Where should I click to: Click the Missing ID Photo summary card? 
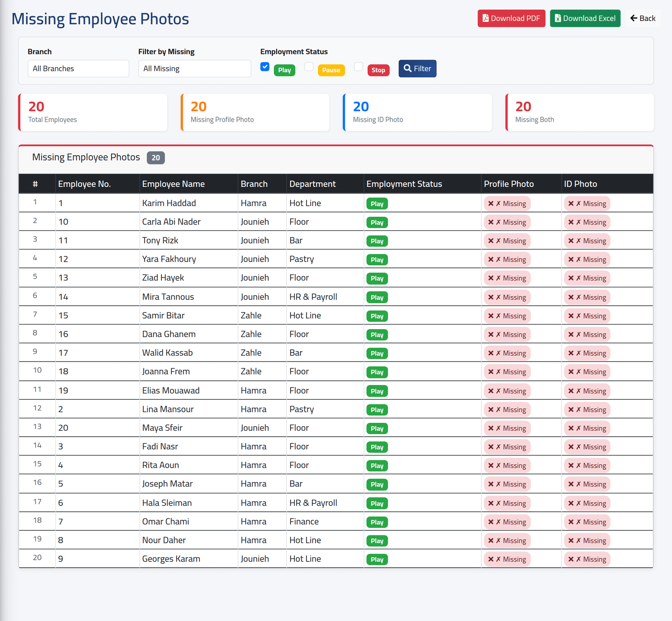417,112
